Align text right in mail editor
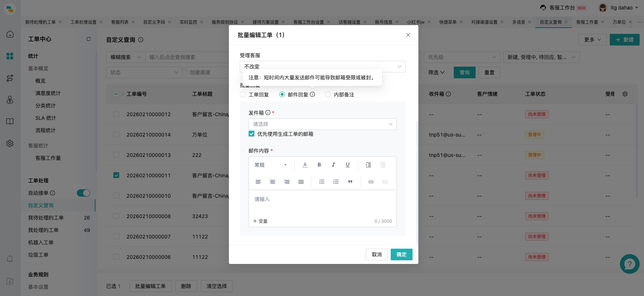 (287, 182)
